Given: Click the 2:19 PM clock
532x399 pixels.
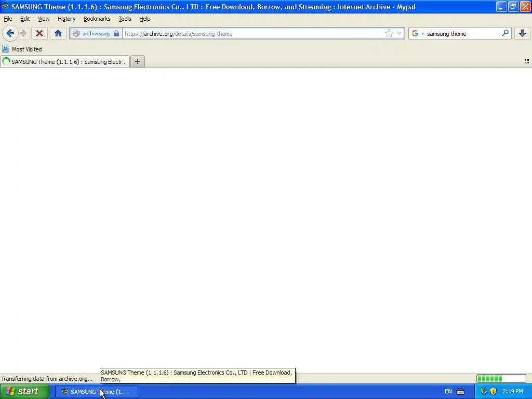Looking at the screenshot, I should (513, 392).
